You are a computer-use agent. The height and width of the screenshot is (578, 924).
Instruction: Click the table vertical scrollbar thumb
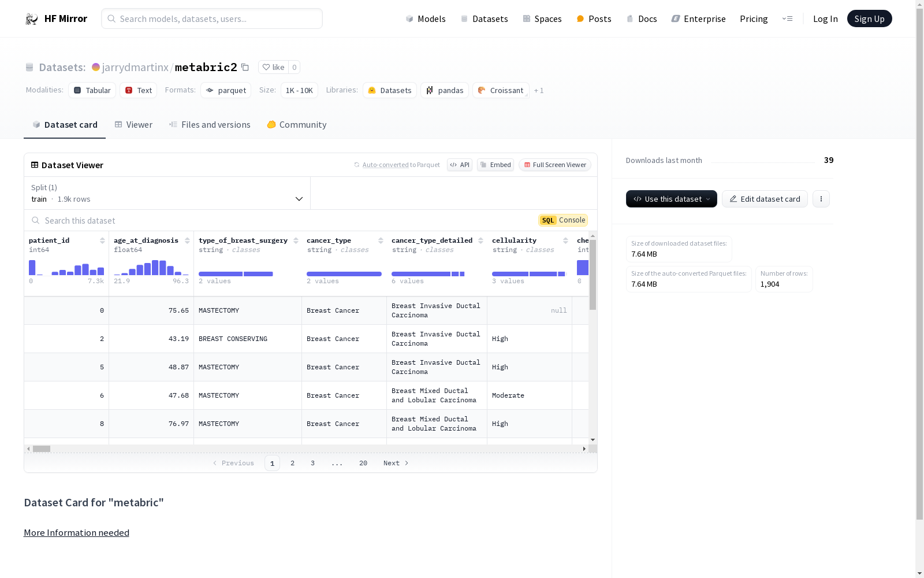click(x=593, y=275)
